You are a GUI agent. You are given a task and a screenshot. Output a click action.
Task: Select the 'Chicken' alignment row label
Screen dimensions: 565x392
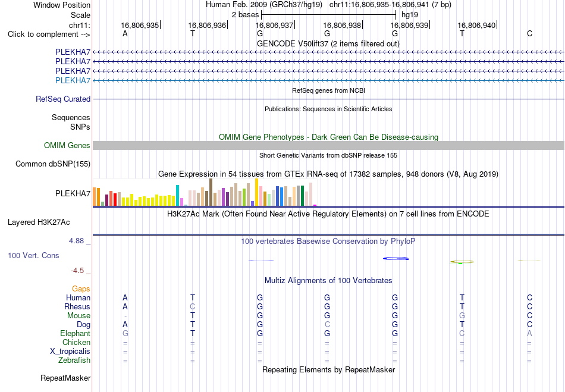(76, 342)
